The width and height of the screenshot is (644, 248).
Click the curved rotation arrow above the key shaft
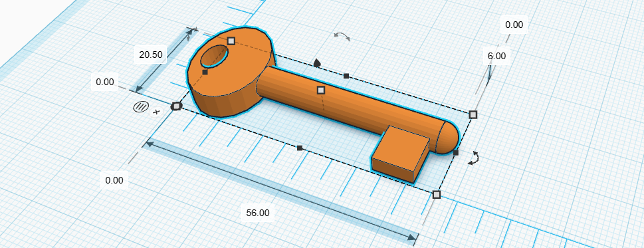click(342, 36)
